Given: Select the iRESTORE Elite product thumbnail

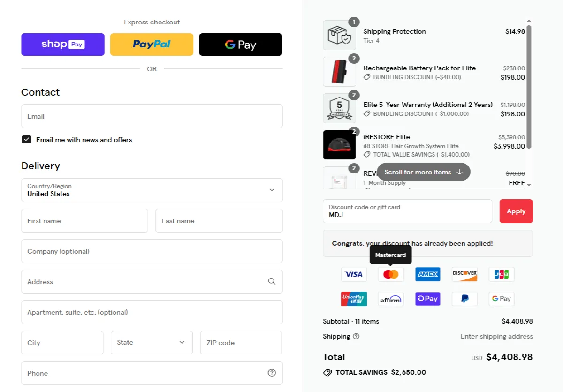Looking at the screenshot, I should 339,145.
